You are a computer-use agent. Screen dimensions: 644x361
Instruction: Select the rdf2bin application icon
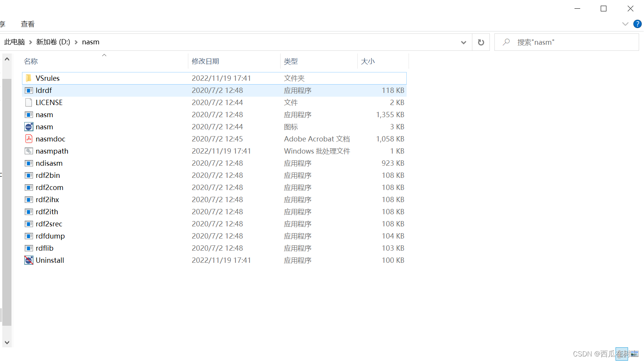pos(29,175)
